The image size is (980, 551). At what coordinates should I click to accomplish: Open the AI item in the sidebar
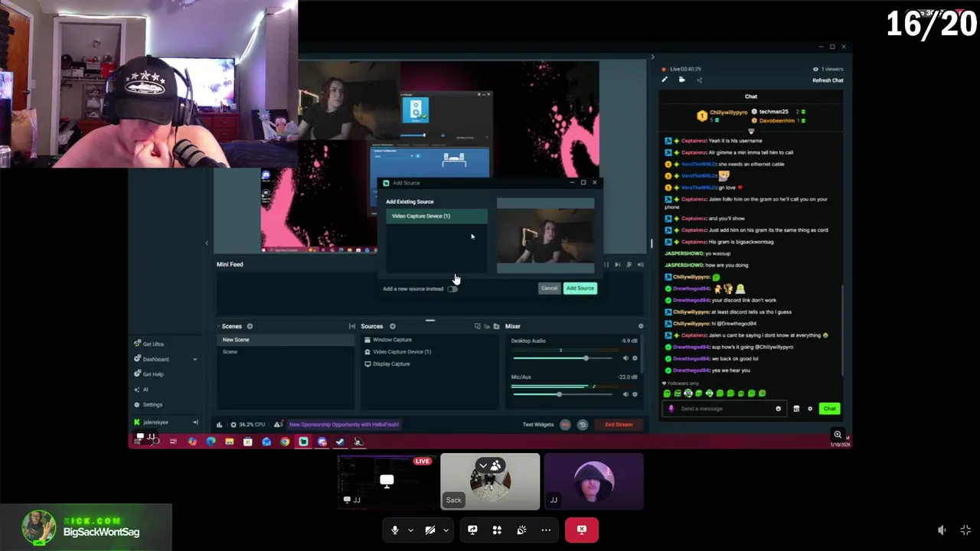[x=141, y=390]
